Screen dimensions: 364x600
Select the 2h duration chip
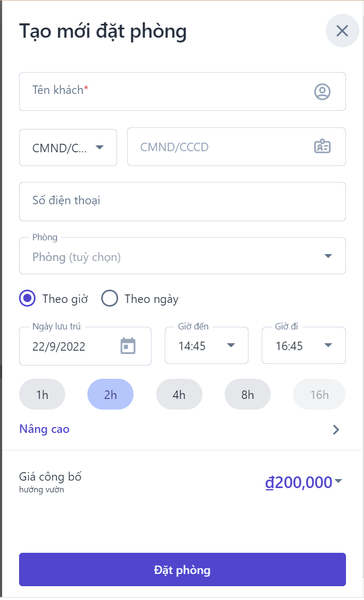coord(110,395)
